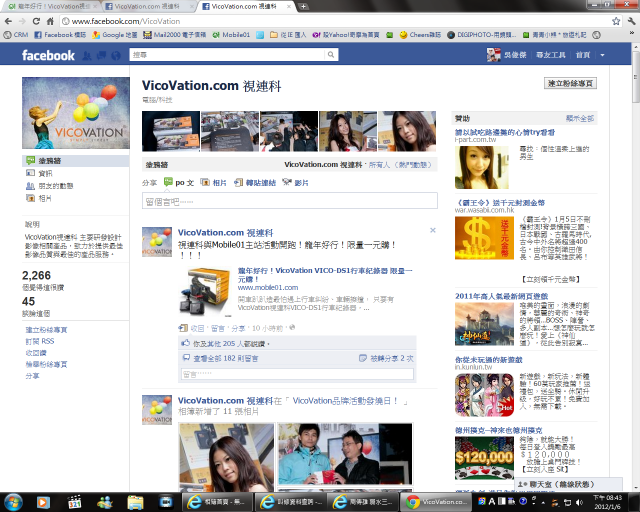The image size is (640, 512).
Task: Open the Windows Start button
Action: (13, 502)
